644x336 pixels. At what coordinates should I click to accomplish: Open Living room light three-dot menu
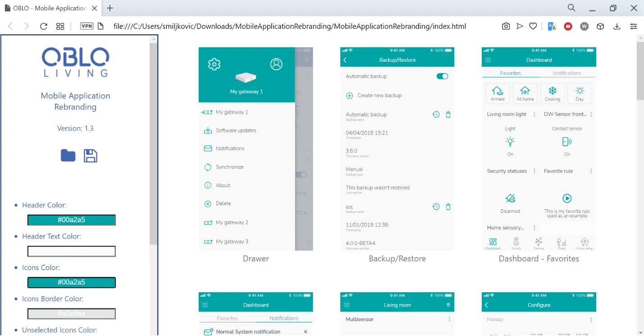point(534,115)
